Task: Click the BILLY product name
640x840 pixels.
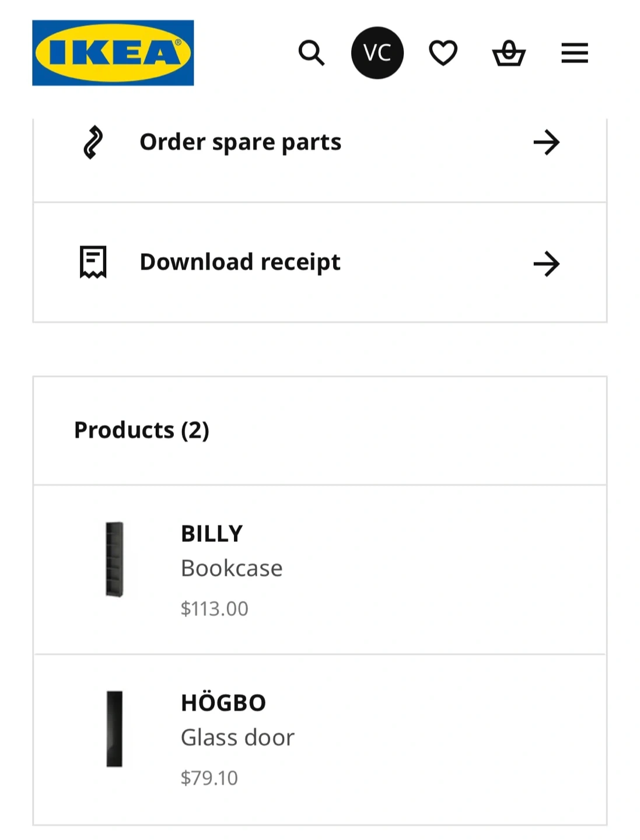Action: pos(211,534)
